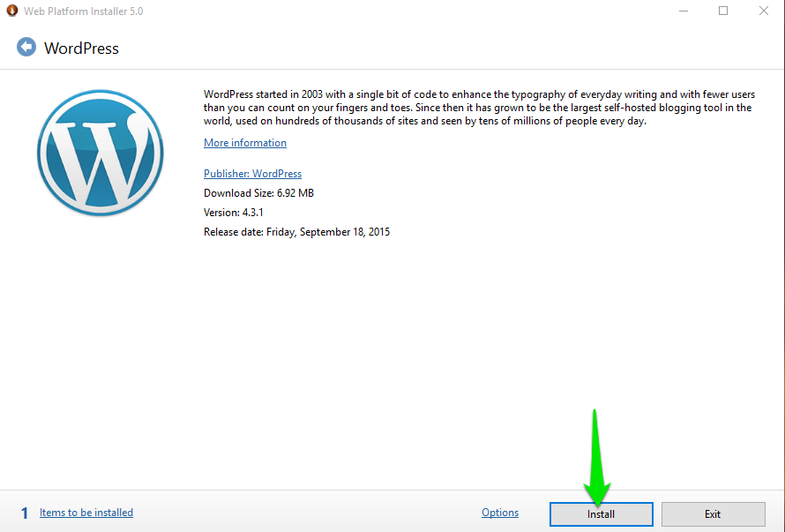Open the Publisher: WordPress link
This screenshot has height=532, width=785.
tap(252, 173)
